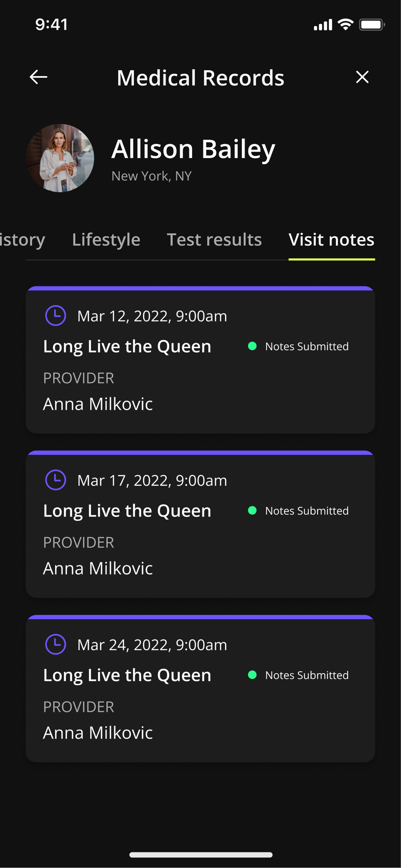Switch to the Test results tab
The width and height of the screenshot is (401, 868).
214,240
